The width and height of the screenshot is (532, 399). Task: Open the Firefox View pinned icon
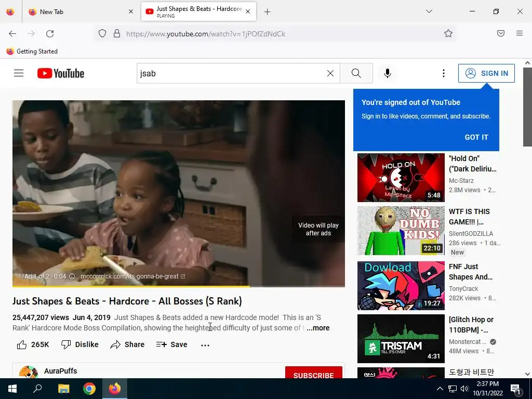click(10, 11)
